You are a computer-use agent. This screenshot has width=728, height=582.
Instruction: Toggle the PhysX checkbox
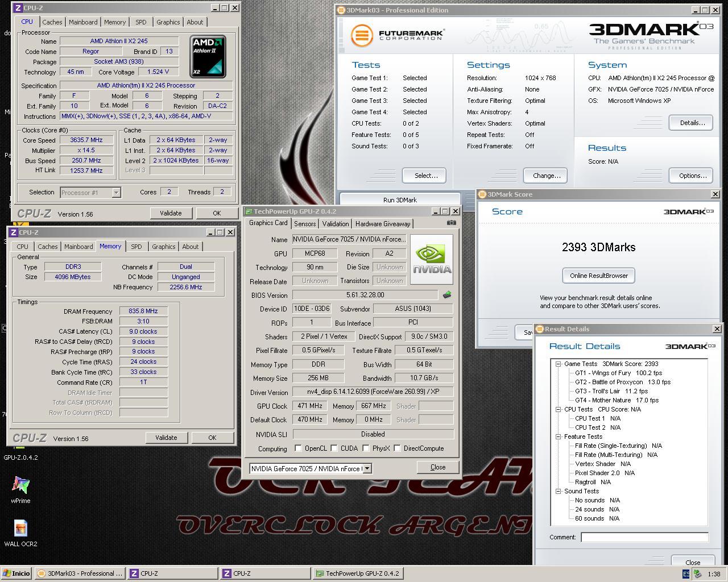click(366, 448)
